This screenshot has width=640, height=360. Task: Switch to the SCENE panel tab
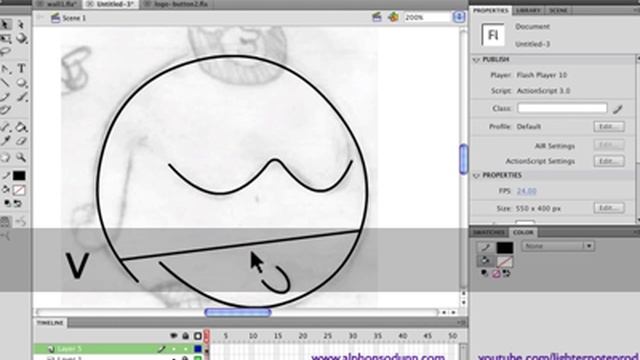558,10
